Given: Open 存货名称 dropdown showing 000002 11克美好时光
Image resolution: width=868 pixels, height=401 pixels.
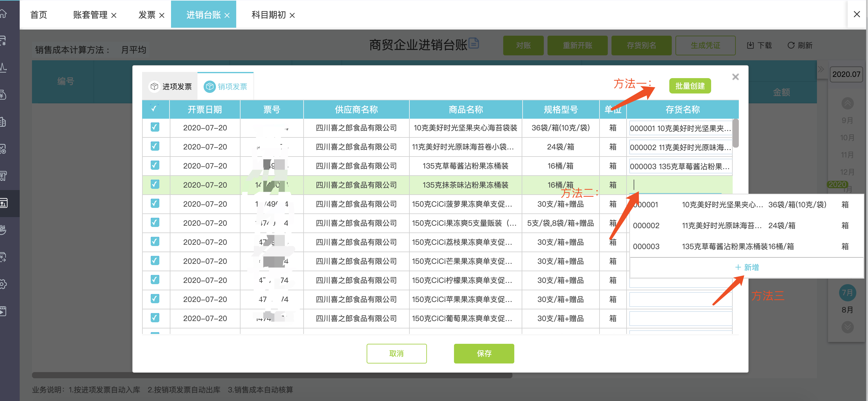Looking at the screenshot, I should pos(680,147).
